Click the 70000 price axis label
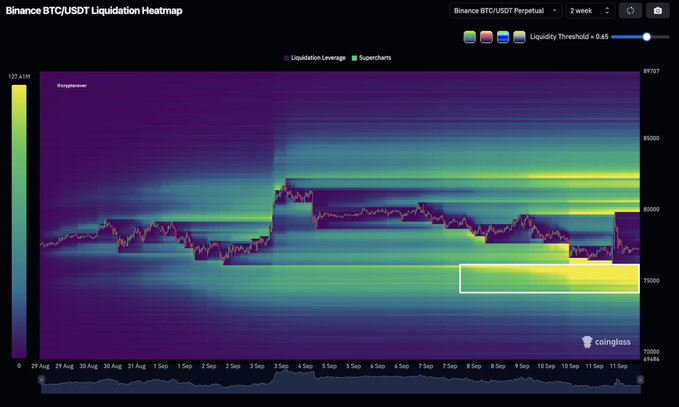Screen dimensions: 679x407 click(651, 352)
